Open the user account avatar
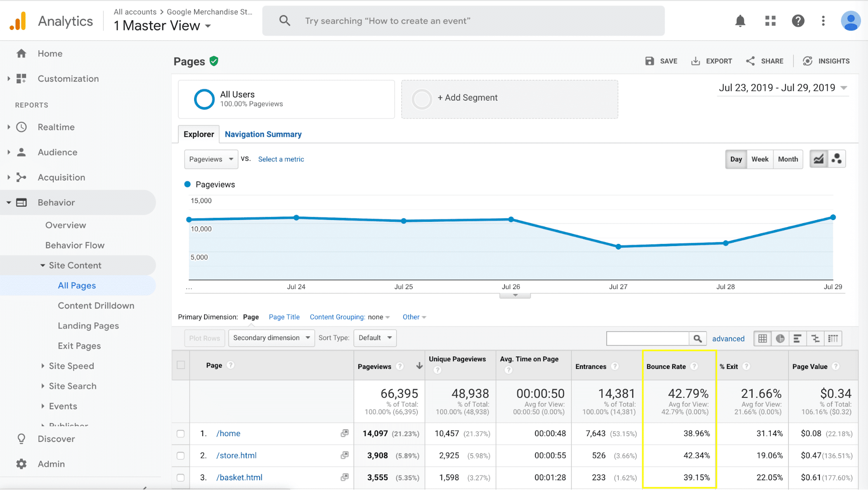The width and height of the screenshot is (868, 490). [851, 21]
